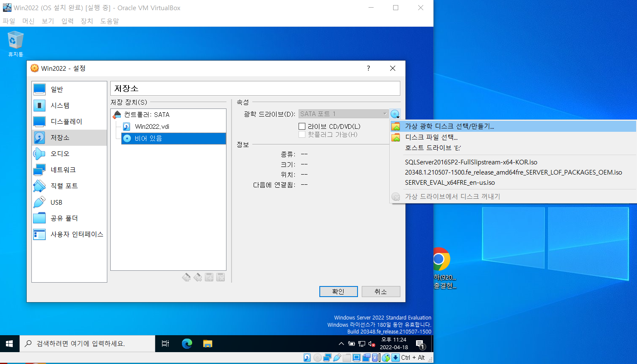The height and width of the screenshot is (364, 637).
Task: Choose 가상 광학 디스크 선택/만들기 menu item
Action: pos(513,126)
